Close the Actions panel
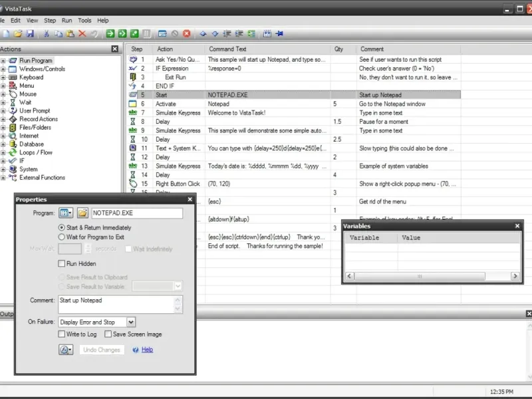The width and height of the screenshot is (532, 399). coord(115,49)
